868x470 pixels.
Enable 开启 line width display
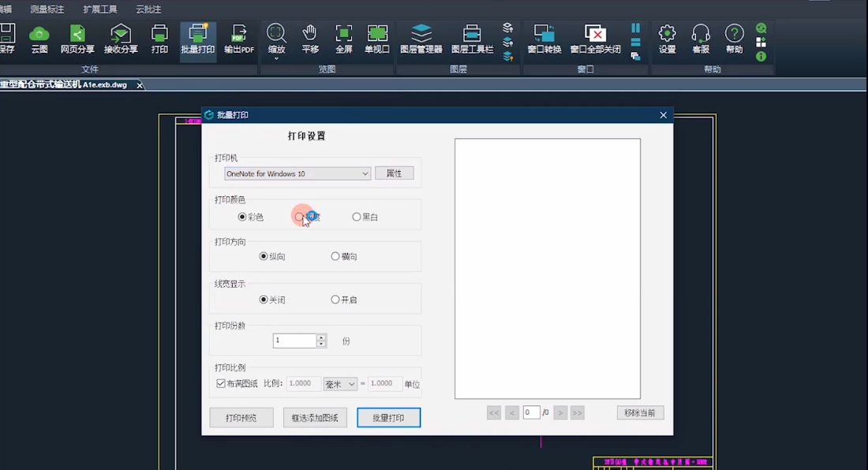point(335,300)
